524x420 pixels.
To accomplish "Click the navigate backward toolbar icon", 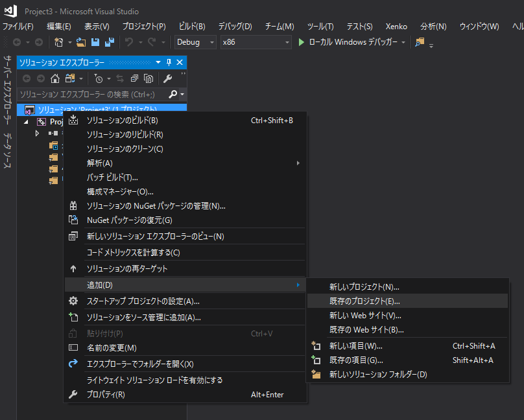I will click(x=17, y=42).
